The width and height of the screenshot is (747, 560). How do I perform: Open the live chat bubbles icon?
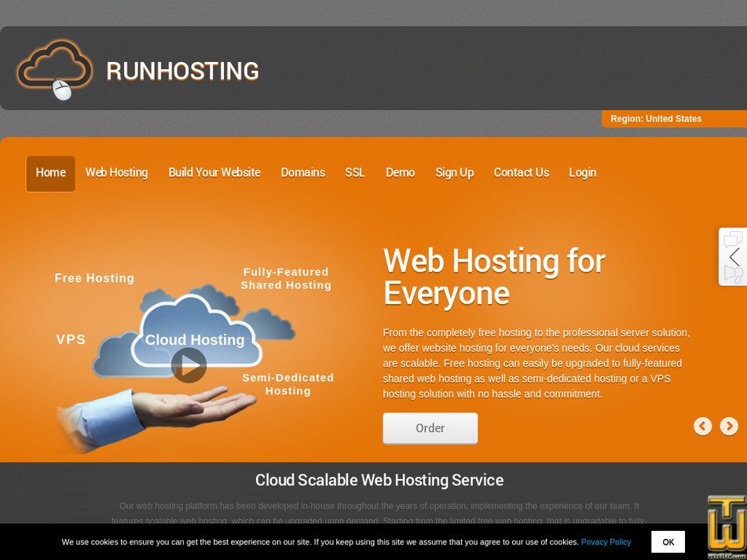coord(733,239)
